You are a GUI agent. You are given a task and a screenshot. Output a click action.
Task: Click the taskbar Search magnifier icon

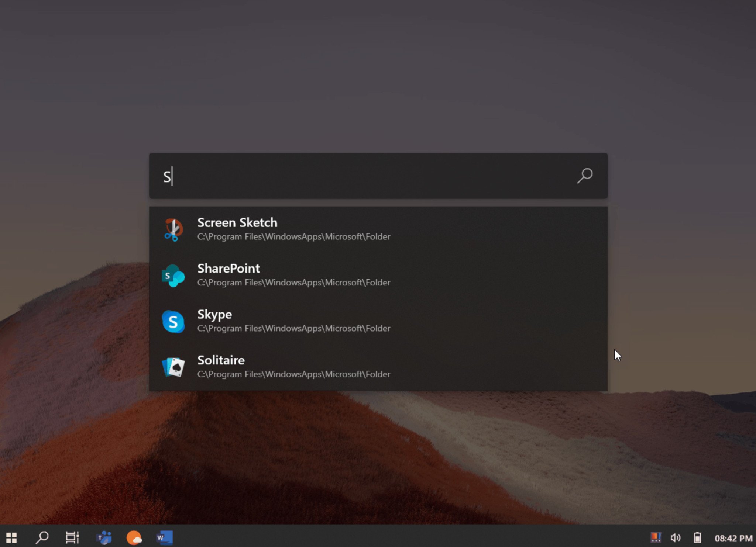pyautogui.click(x=42, y=537)
